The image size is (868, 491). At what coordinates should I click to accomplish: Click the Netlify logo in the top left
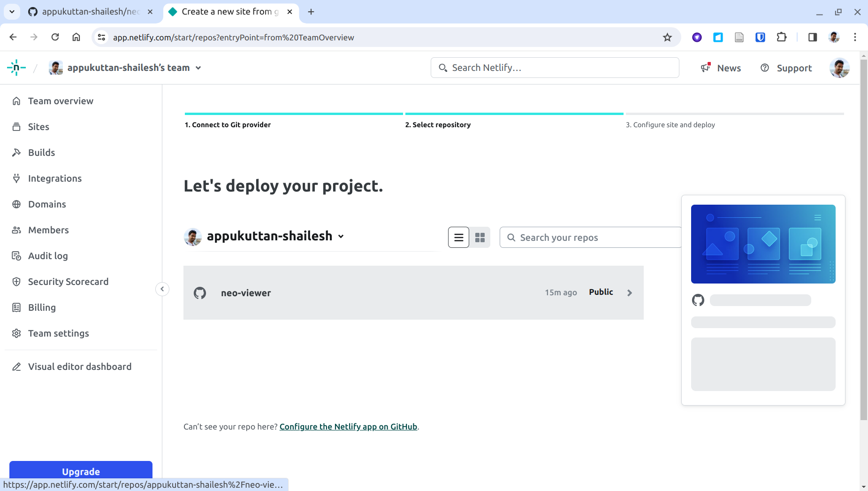click(x=16, y=68)
